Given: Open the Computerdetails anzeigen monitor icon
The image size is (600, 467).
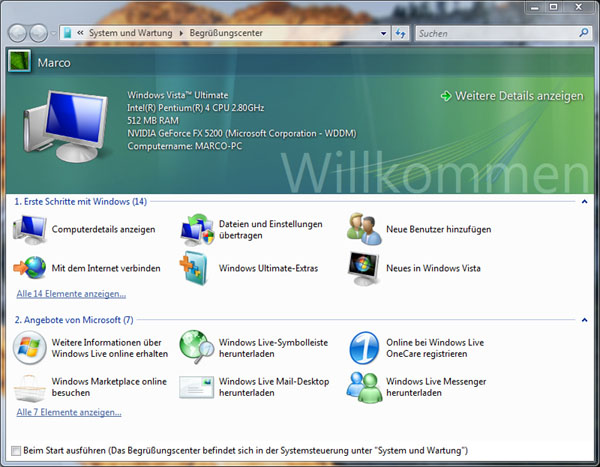Looking at the screenshot, I should pos(30,229).
